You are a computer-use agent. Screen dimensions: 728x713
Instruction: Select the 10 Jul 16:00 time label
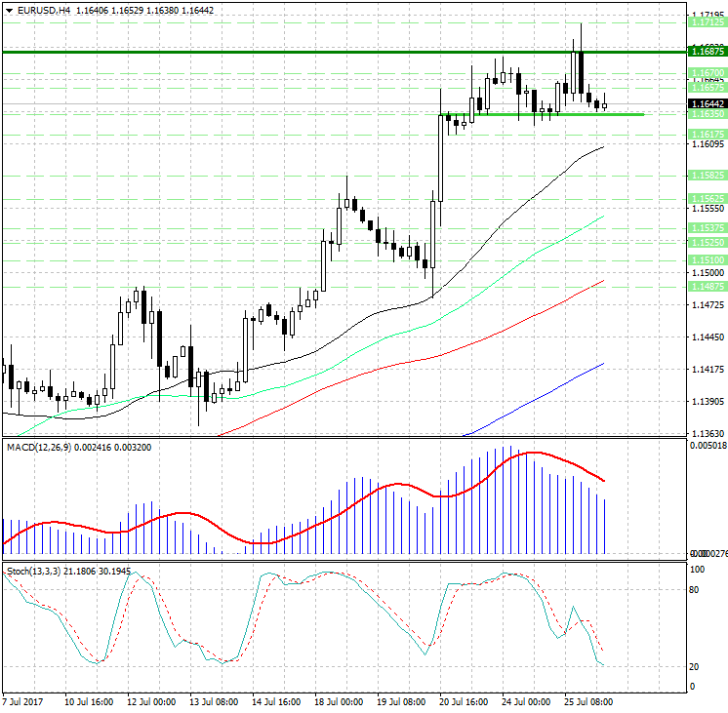pyautogui.click(x=89, y=701)
